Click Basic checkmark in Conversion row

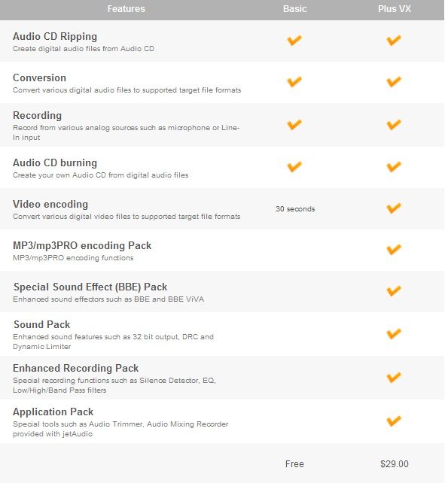point(294,82)
